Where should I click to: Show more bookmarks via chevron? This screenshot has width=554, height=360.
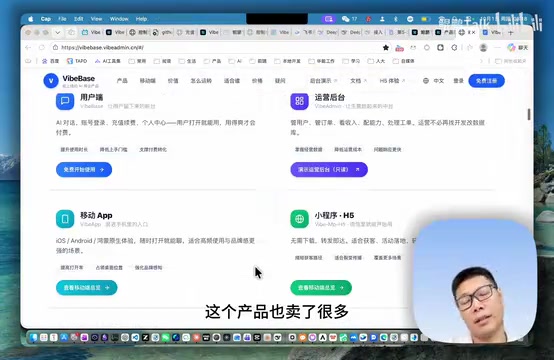pyautogui.click(x=481, y=61)
